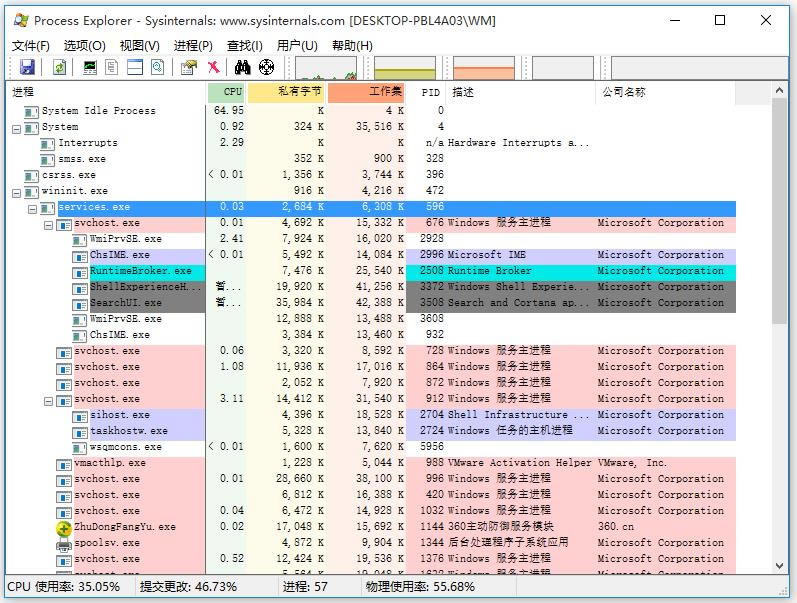Image resolution: width=797 pixels, height=603 pixels.
Task: Sort by the CPU column header
Action: coord(226,92)
